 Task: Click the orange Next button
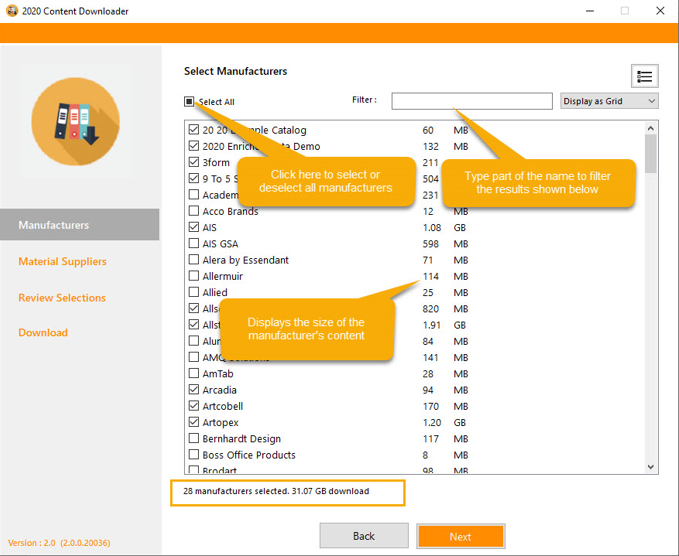(460, 537)
